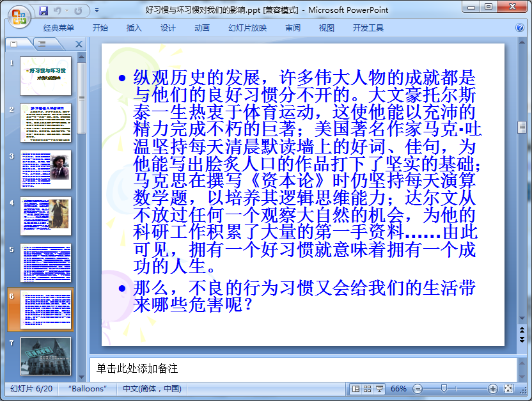Viewport: 532px width, 401px height.
Task: Save the presentation from the quick access toolbar
Action: tap(43, 11)
